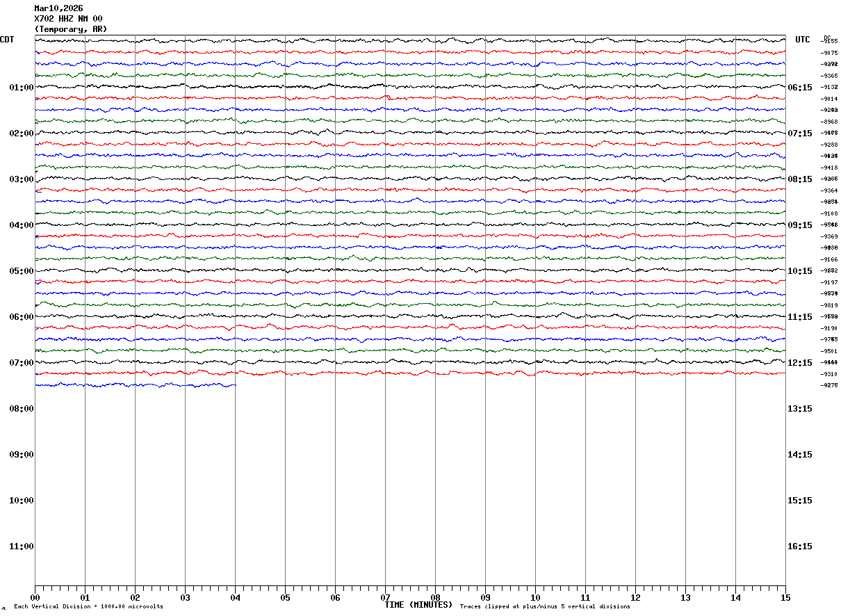Click the (Temporary, AR) location text
841x616 pixels.
point(71,29)
